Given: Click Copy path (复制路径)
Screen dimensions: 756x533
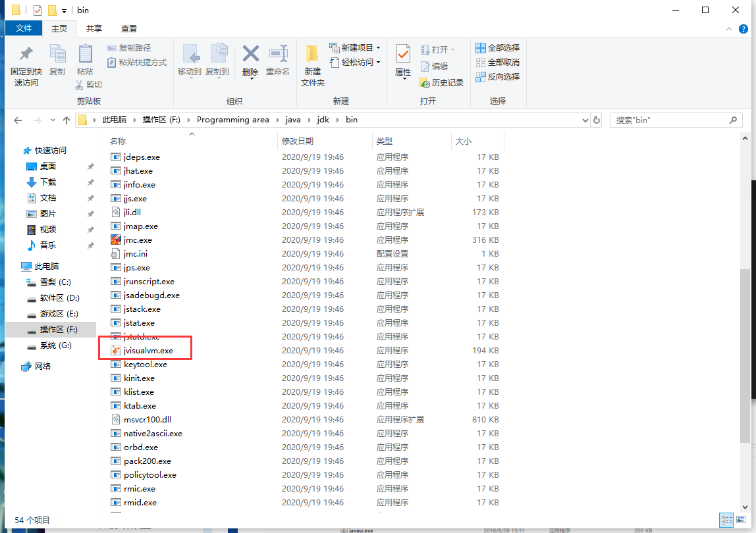Looking at the screenshot, I should (128, 48).
